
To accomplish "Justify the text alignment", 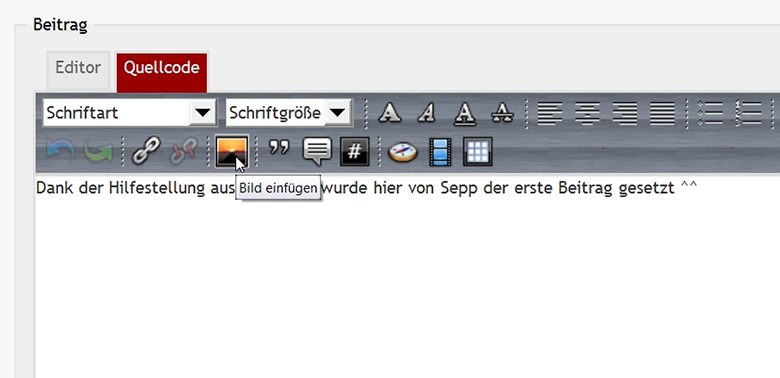I will tap(662, 113).
